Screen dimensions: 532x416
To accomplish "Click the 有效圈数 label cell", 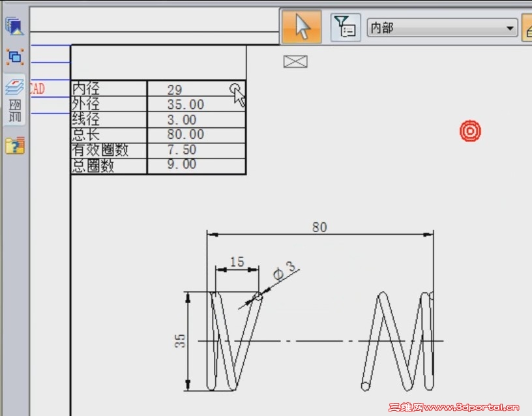I will coord(109,150).
